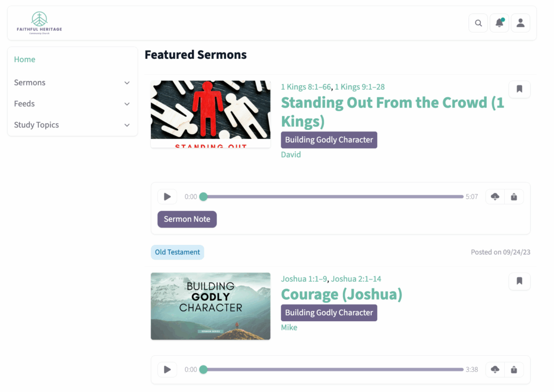Go to Home in the sidebar
The image size is (554, 392).
(25, 59)
